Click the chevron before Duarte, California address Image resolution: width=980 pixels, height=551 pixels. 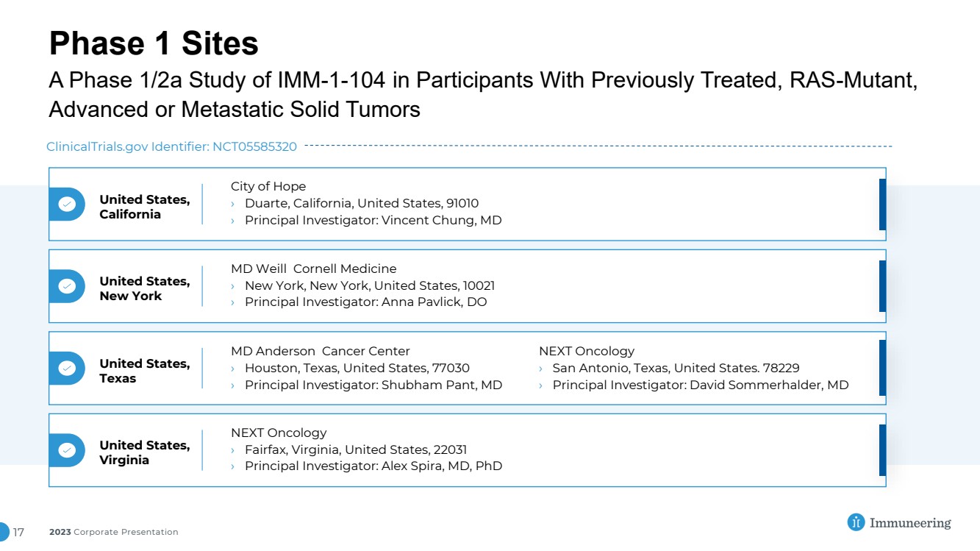pyautogui.click(x=234, y=204)
